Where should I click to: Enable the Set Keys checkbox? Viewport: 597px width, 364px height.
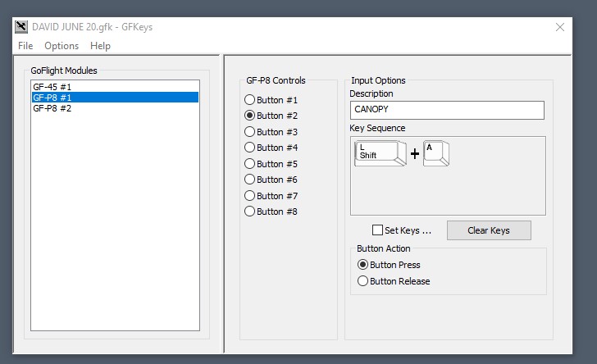click(378, 230)
